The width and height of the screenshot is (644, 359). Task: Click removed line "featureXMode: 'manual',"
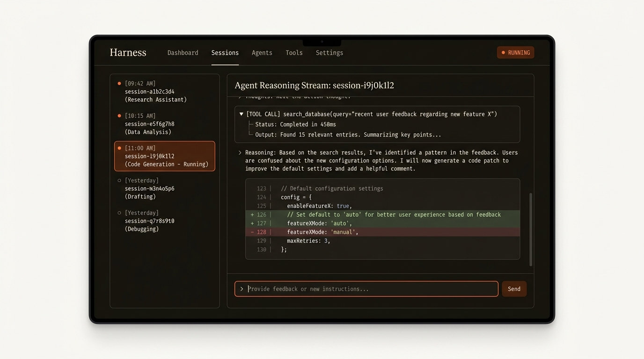pos(322,232)
